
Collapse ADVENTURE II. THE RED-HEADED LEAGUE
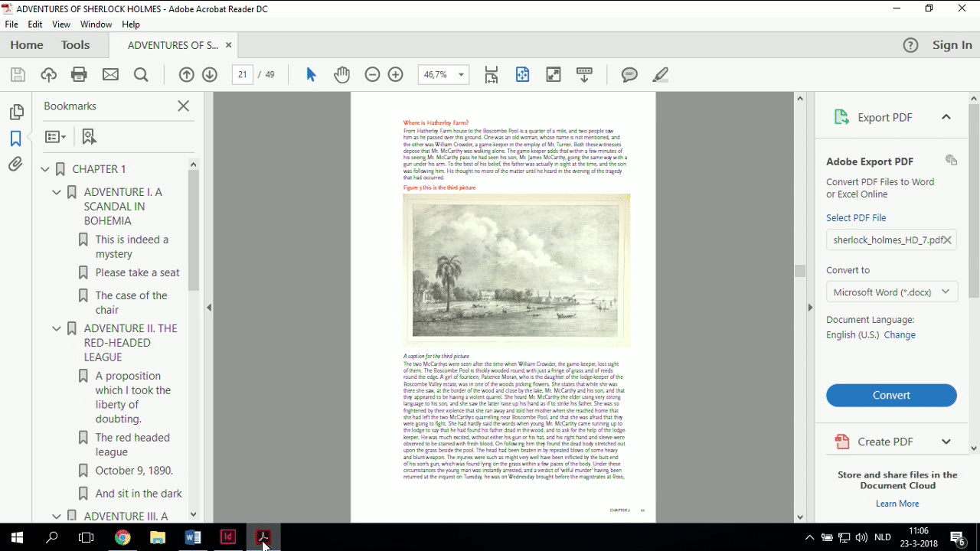coord(57,328)
